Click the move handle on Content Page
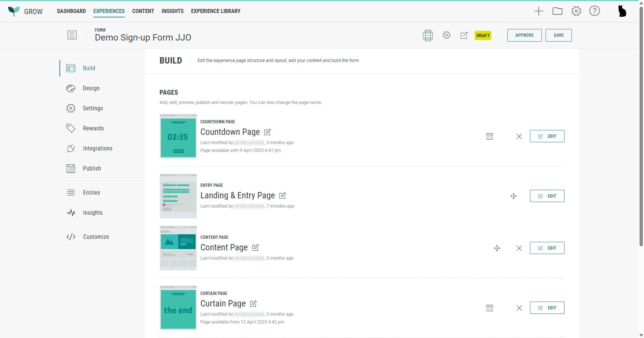 tap(497, 248)
